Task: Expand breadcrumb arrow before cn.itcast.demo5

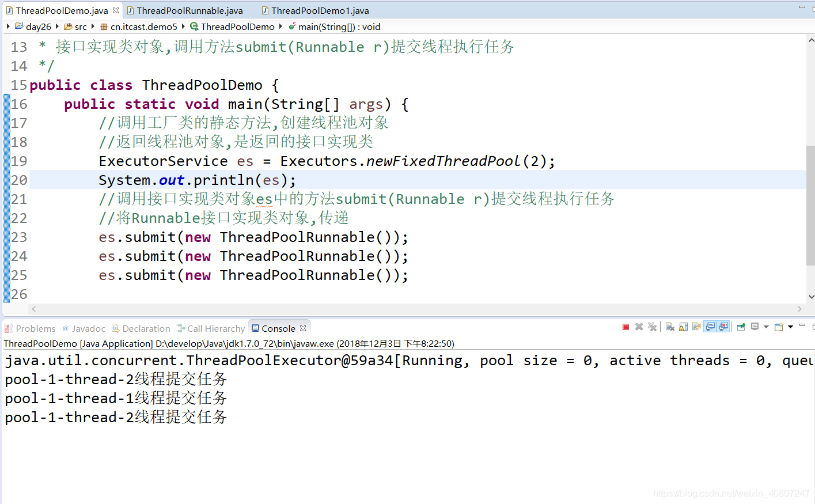Action: click(93, 26)
